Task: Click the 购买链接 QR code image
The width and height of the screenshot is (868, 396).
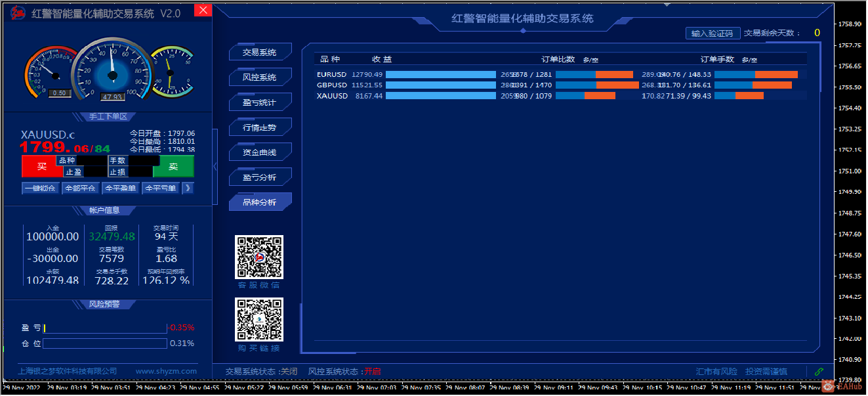Action: click(259, 319)
